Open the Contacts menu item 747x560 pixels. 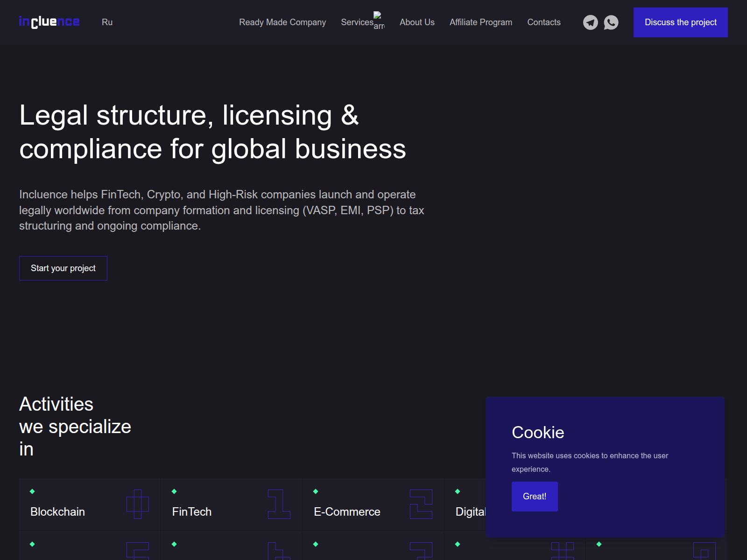pyautogui.click(x=544, y=22)
